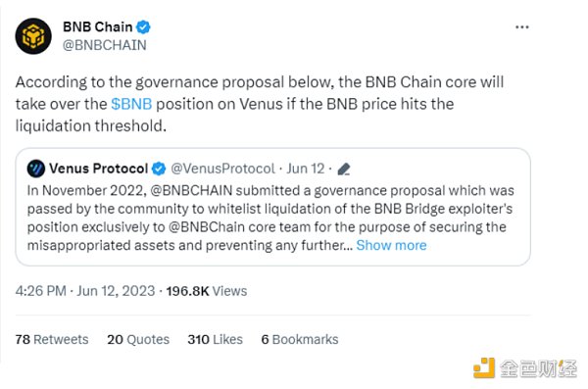The height and width of the screenshot is (389, 588).
Task: Open the $BNB cashtag link
Action: tap(131, 104)
